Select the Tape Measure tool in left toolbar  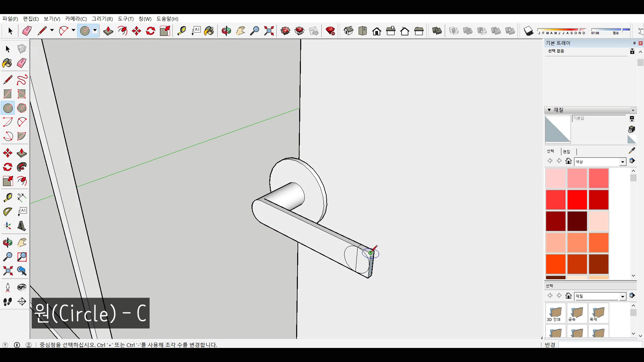pyautogui.click(x=7, y=197)
